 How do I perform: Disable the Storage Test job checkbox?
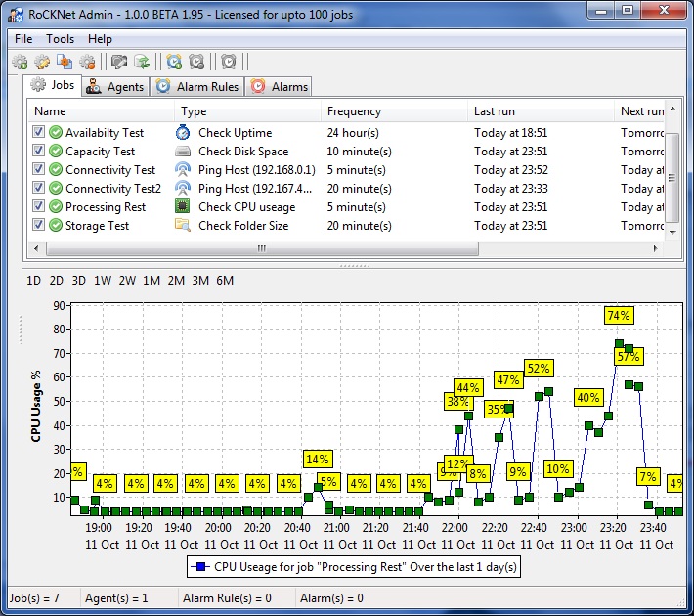(x=38, y=226)
